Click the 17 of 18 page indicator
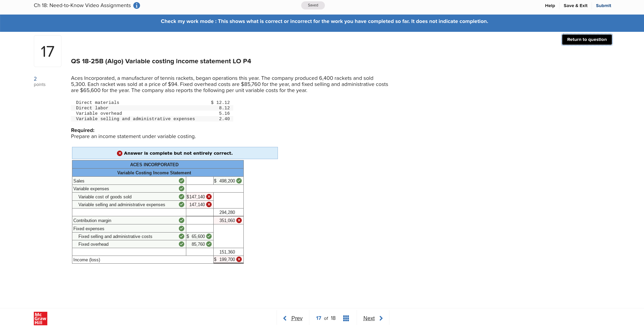The width and height of the screenshot is (644, 328). [326, 318]
